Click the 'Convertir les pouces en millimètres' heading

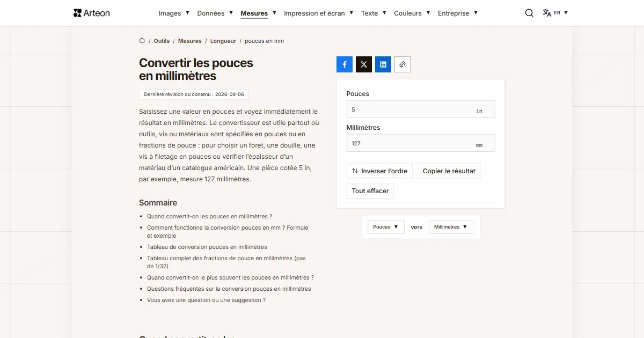(196, 69)
